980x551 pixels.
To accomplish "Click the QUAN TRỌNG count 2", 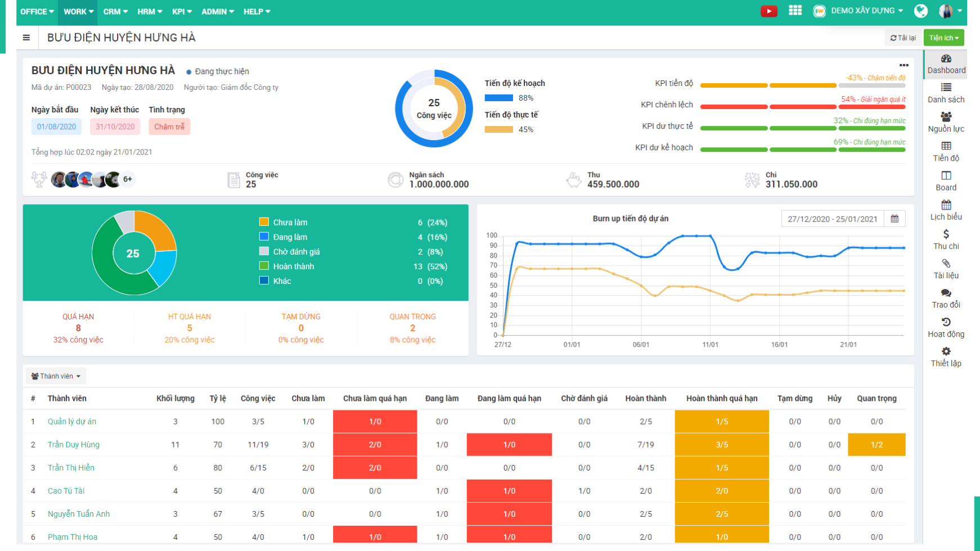I will 412,328.
